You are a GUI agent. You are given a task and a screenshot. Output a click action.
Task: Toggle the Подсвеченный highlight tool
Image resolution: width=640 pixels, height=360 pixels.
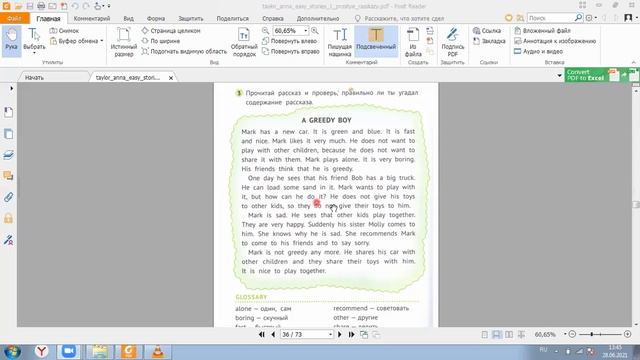point(376,40)
